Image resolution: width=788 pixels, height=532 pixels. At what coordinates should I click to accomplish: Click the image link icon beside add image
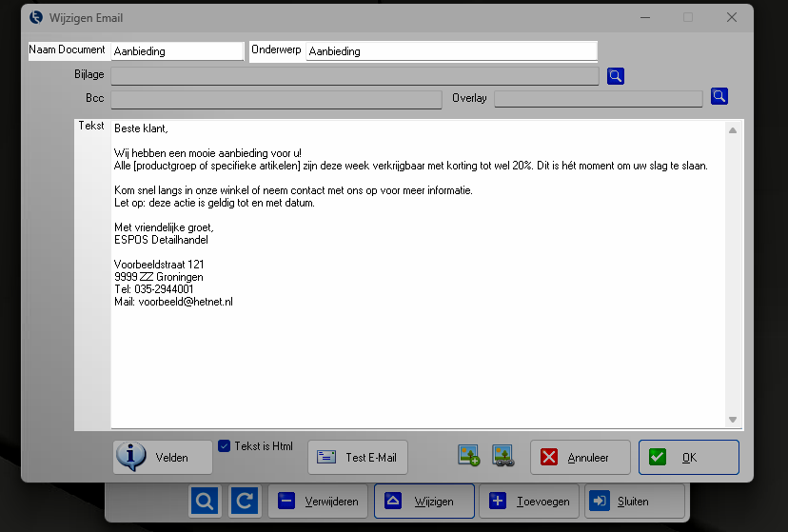502,456
